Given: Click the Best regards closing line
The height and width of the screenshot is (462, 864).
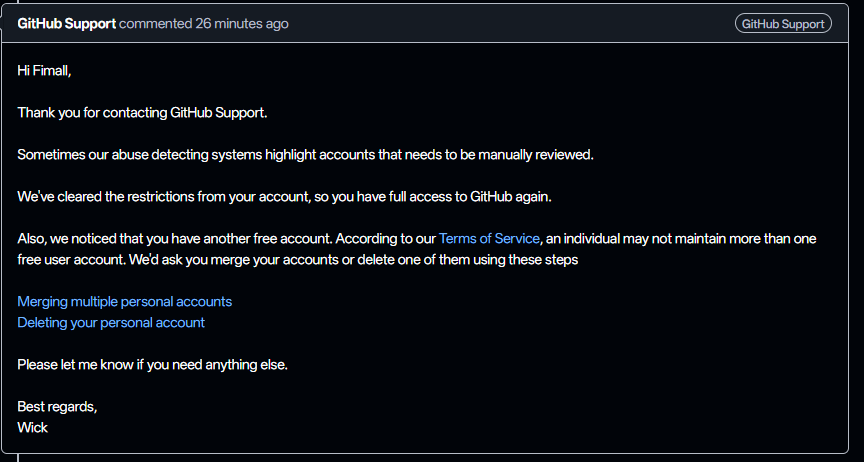Looking at the screenshot, I should [x=57, y=407].
